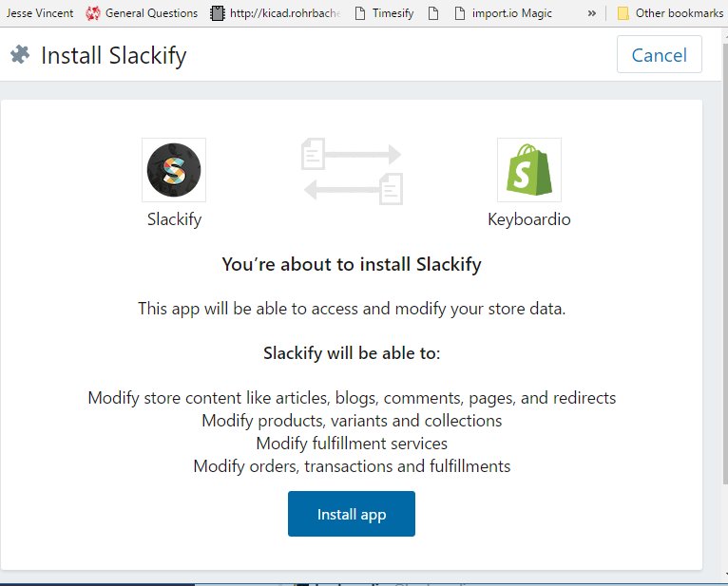Click the Keyboardio store name
The image size is (728, 586).
tap(529, 219)
